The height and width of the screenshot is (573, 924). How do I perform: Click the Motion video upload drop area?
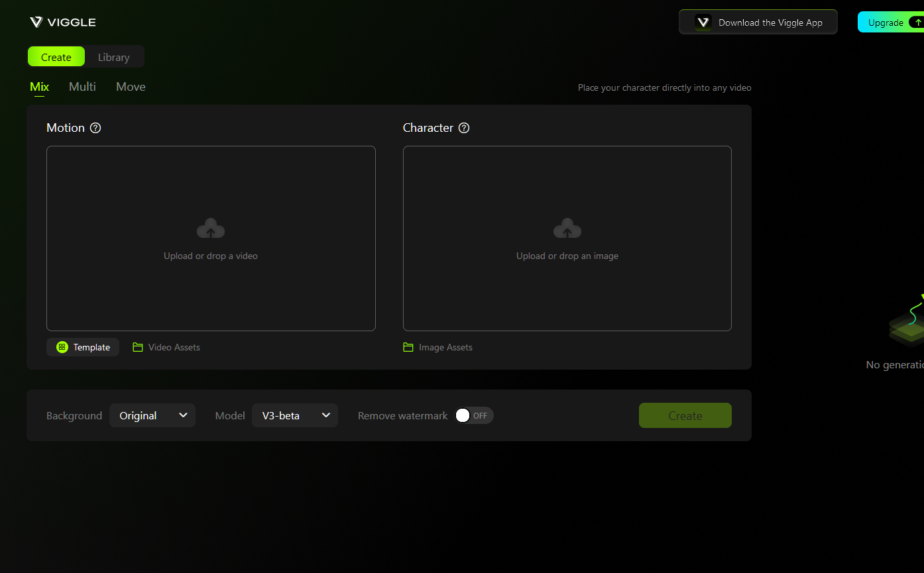(211, 238)
